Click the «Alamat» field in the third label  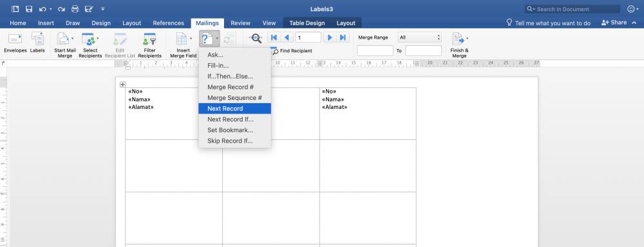pos(335,107)
